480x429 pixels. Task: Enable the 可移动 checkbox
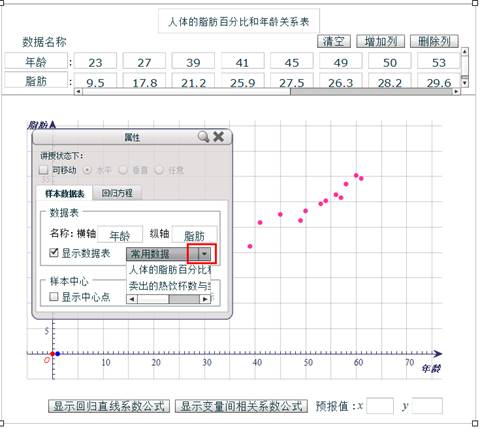tap(44, 170)
